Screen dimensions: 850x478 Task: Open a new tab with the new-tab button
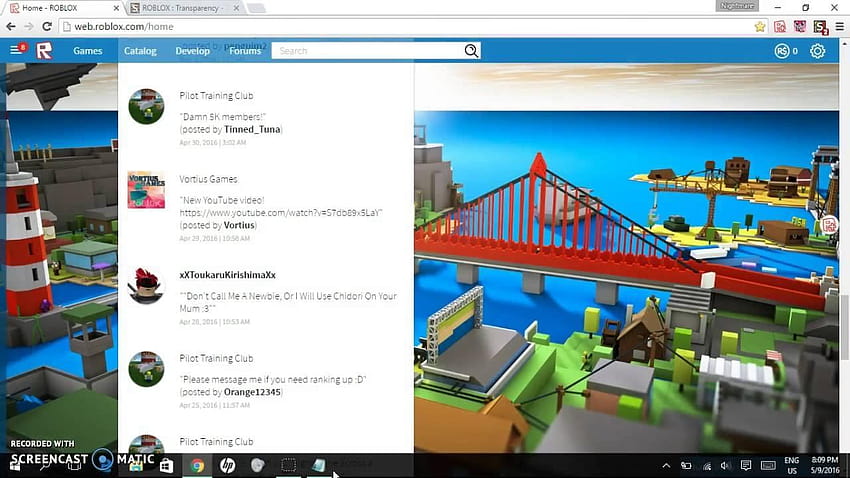coord(256,8)
